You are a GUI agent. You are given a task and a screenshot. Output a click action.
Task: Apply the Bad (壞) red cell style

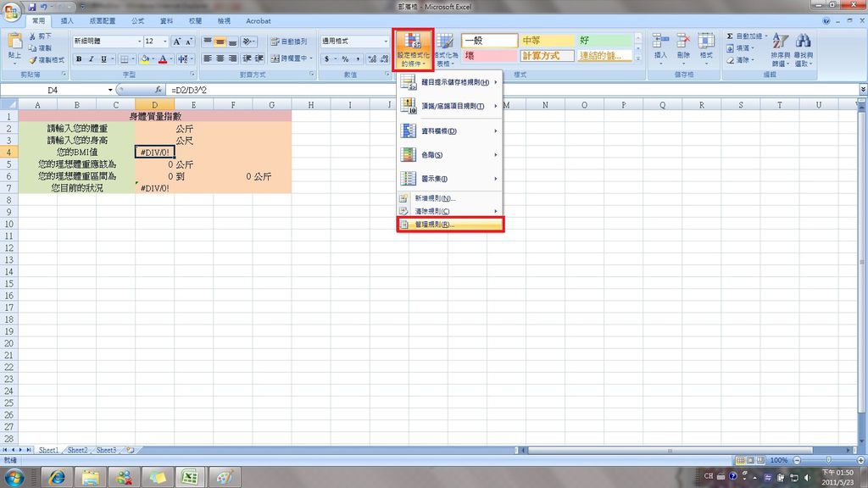tap(489, 56)
